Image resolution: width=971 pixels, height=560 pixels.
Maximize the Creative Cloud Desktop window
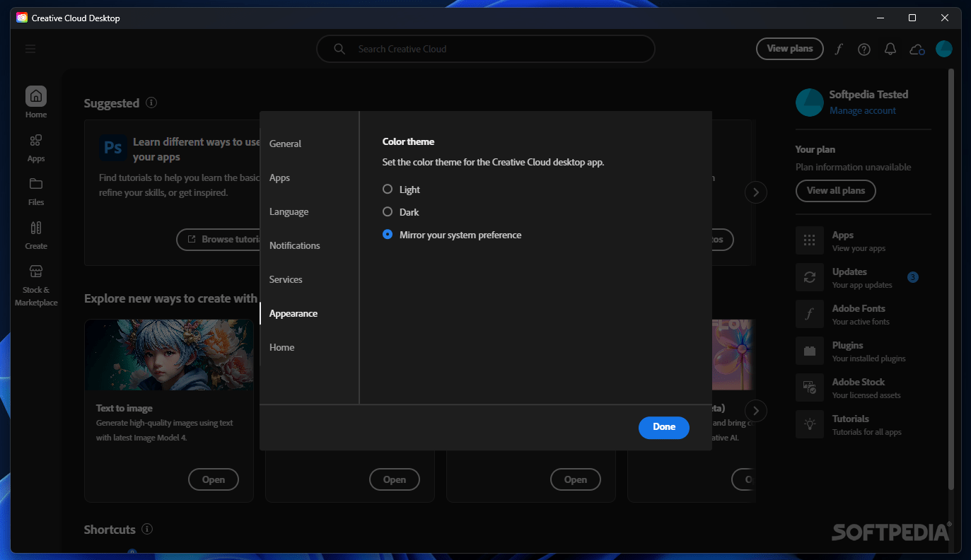[x=912, y=18]
